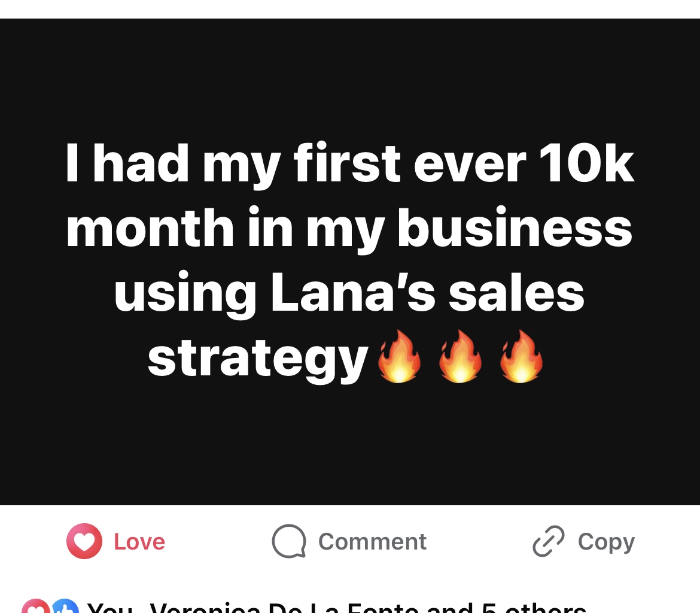Click the word "strategy" in the post
This screenshot has width=700, height=613.
pos(258,359)
